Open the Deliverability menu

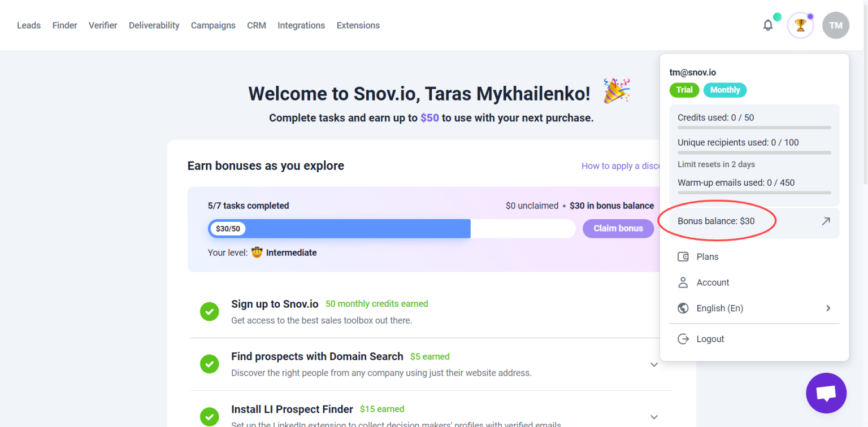[x=154, y=25]
